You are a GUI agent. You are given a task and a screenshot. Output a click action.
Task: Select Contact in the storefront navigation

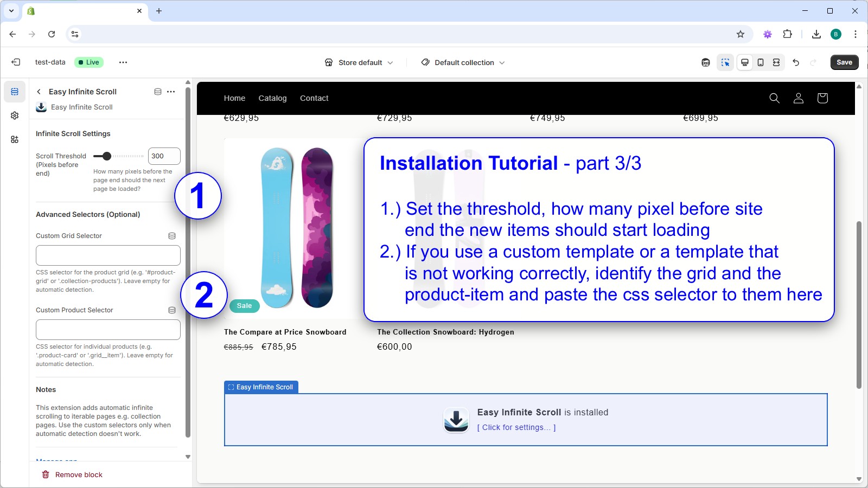(314, 98)
